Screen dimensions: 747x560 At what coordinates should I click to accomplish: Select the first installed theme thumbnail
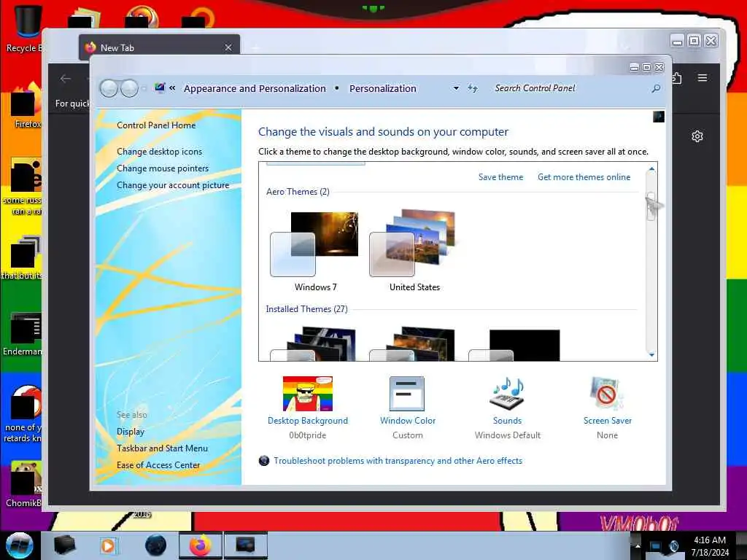[x=314, y=343]
